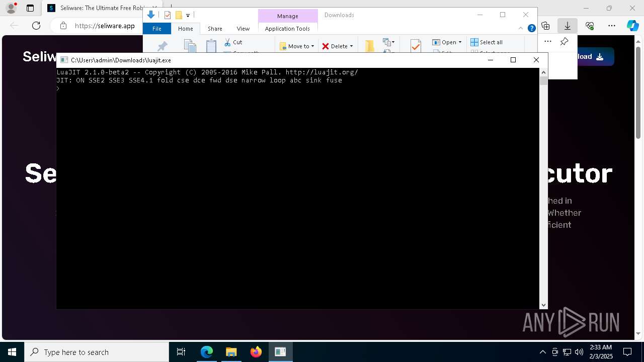This screenshot has width=644, height=362.
Task: Click Properties quick access icon in Explorer
Action: coord(168,15)
